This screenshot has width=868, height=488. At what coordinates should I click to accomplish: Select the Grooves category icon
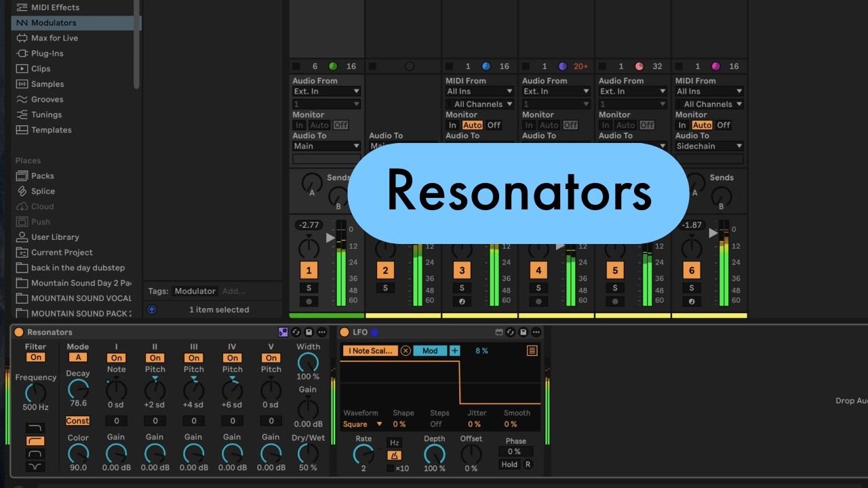[x=22, y=99]
